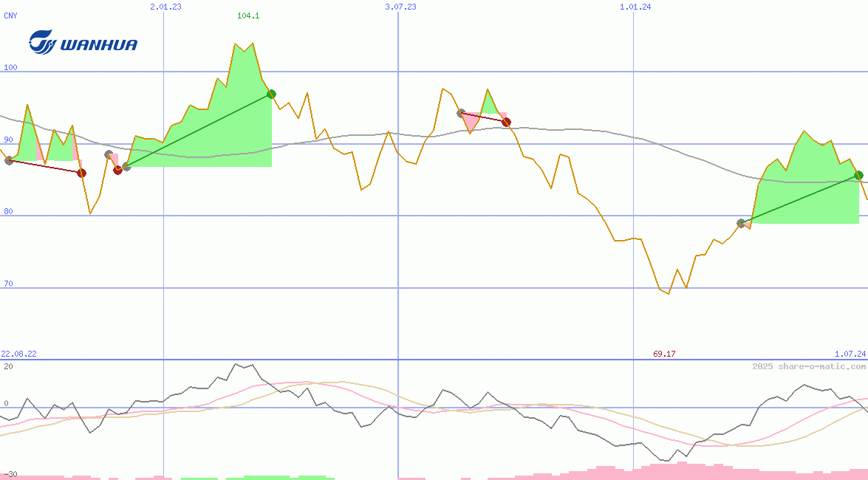The image size is (868, 480).
Task: Click the CNY currency label
Action: (x=10, y=16)
